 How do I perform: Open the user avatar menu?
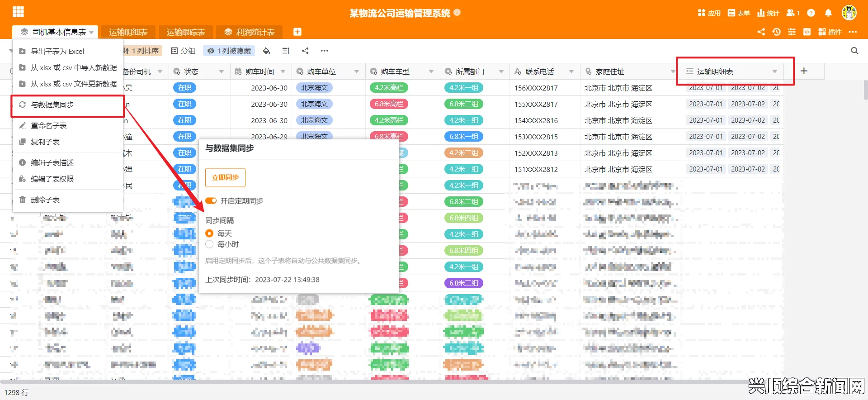point(849,13)
